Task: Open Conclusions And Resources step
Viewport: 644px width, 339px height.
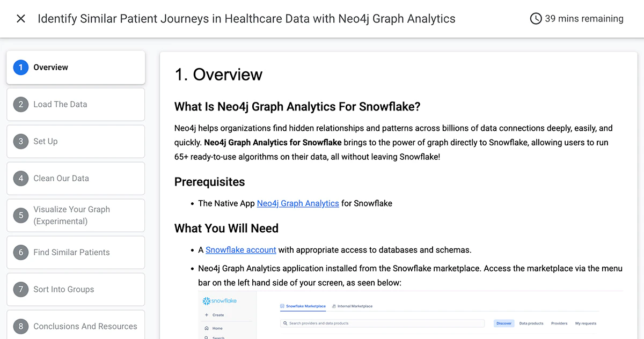Action: tap(76, 325)
